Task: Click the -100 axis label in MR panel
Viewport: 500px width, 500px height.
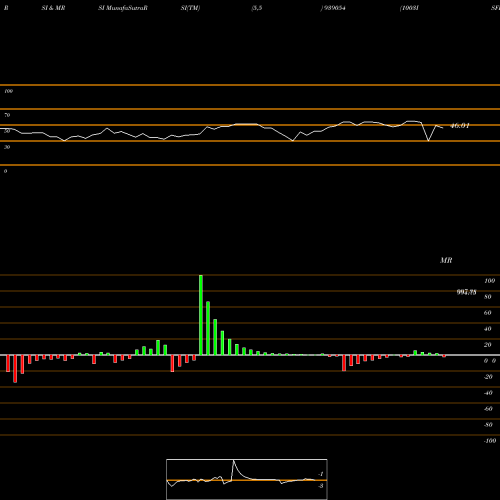Action: pyautogui.click(x=490, y=441)
